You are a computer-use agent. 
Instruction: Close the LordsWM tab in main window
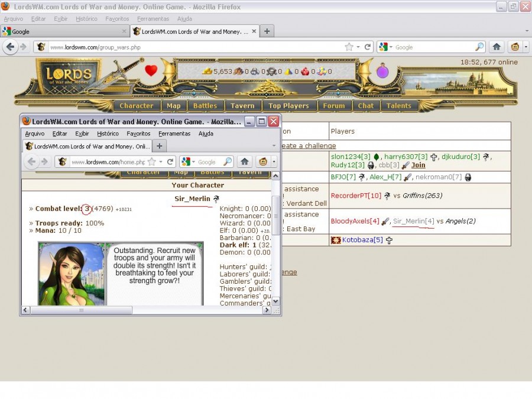pyautogui.click(x=254, y=31)
